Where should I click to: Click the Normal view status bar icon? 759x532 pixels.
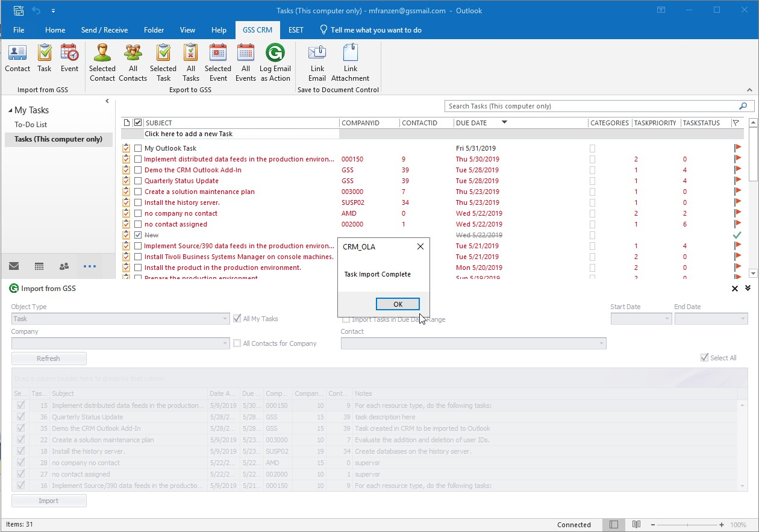[x=614, y=525]
